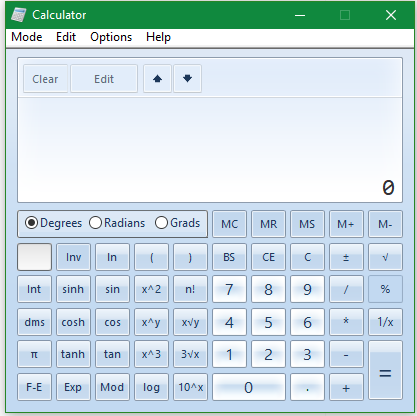Viewport: 417px width, 416px height.
Task: Select the Degrees radio button
Action: point(53,223)
